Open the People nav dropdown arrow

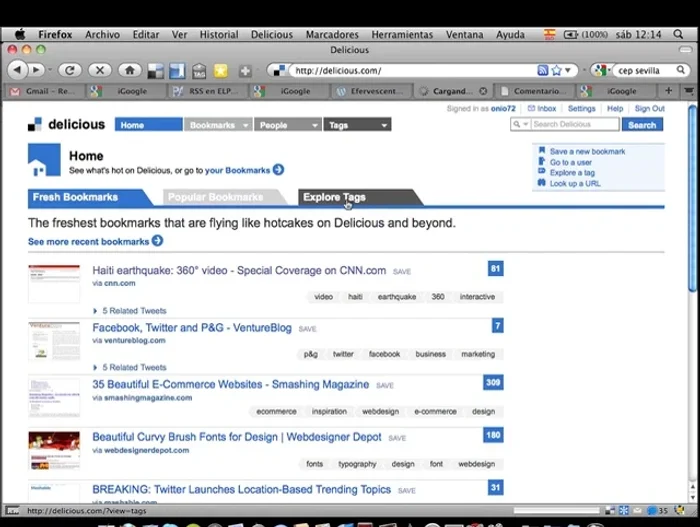(x=315, y=125)
